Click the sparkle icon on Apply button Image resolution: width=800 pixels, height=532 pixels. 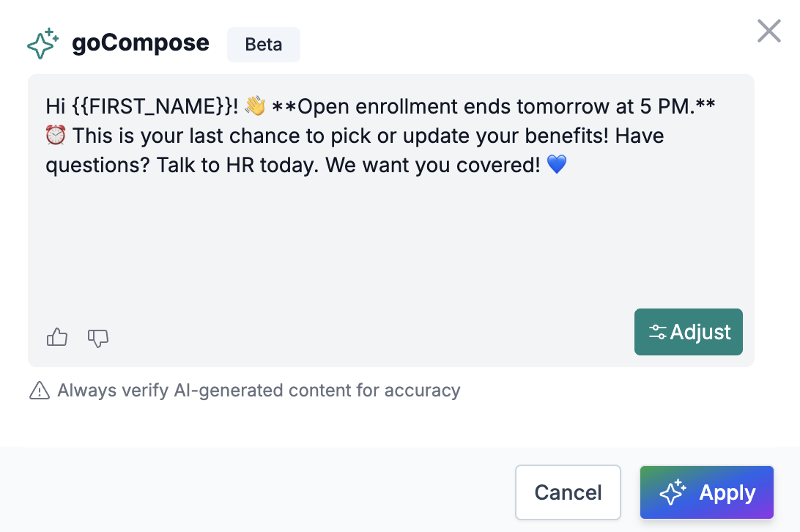click(673, 492)
